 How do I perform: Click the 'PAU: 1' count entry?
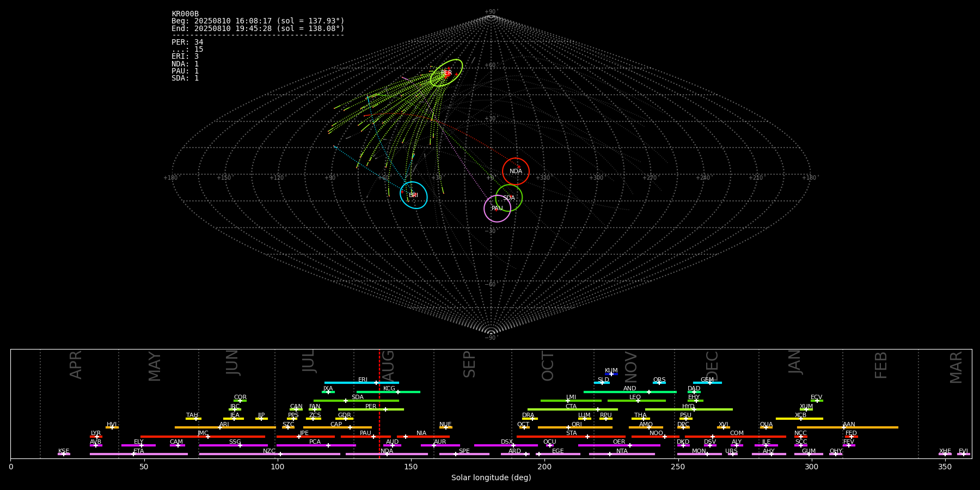[x=185, y=71]
